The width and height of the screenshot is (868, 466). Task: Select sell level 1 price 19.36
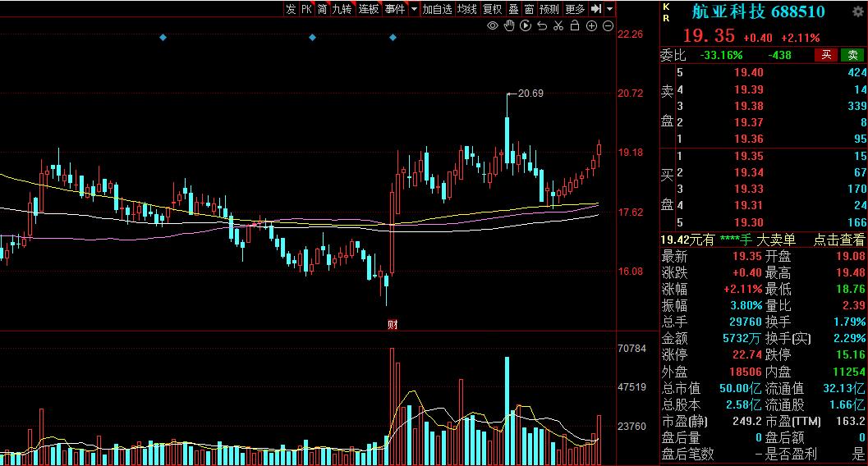748,139
